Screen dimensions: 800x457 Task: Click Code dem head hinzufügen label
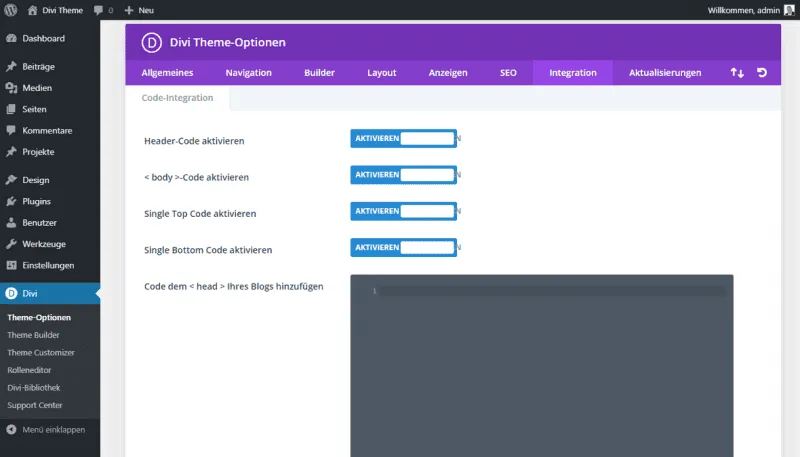[234, 286]
